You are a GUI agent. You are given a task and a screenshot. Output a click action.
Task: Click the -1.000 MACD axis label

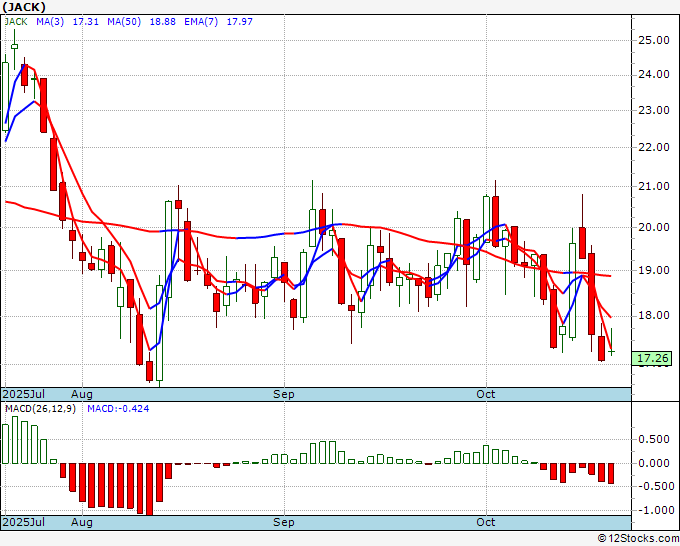coord(656,510)
